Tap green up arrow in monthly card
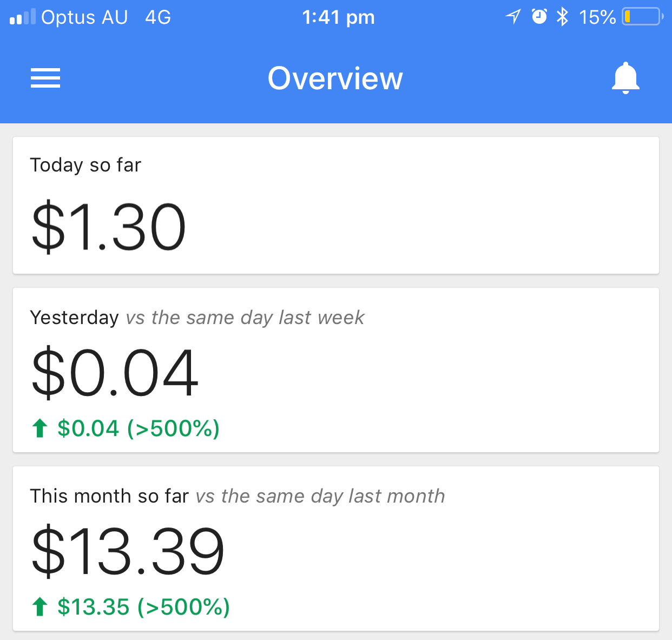 point(39,607)
